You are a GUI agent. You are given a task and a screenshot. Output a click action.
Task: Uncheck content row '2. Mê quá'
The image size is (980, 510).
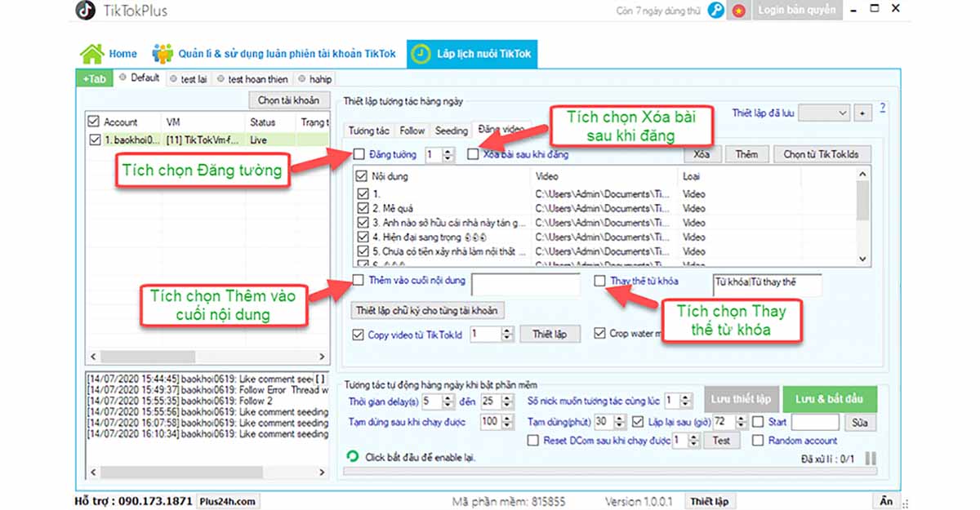pos(363,208)
